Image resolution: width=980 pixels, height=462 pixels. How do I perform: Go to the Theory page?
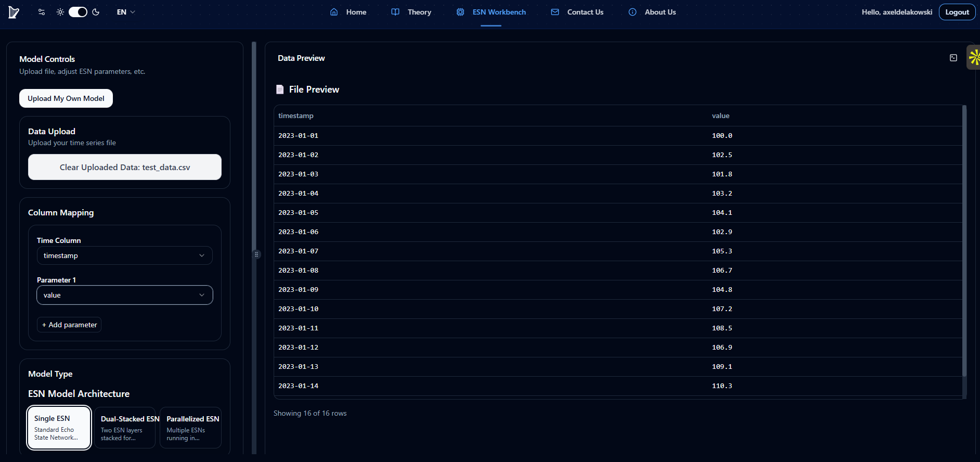(x=411, y=12)
